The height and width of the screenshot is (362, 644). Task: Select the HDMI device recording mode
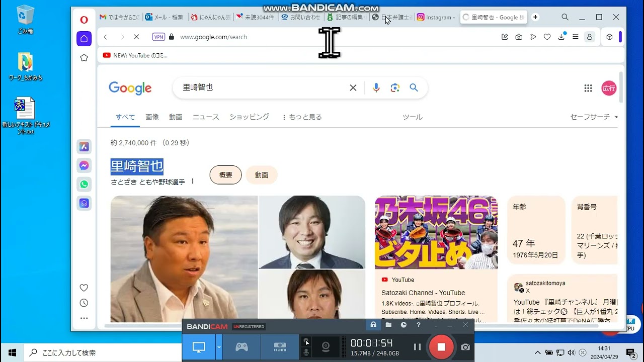[280, 346]
